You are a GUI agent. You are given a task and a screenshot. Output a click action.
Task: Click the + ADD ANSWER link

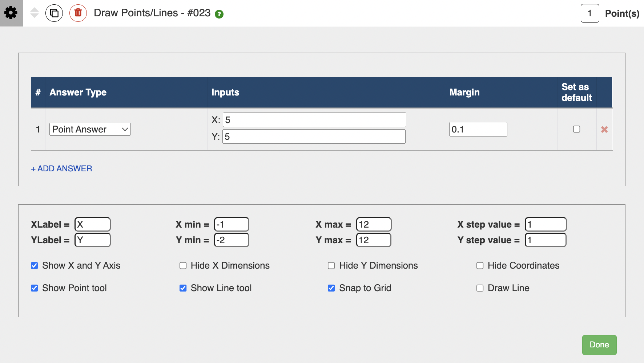[61, 169]
